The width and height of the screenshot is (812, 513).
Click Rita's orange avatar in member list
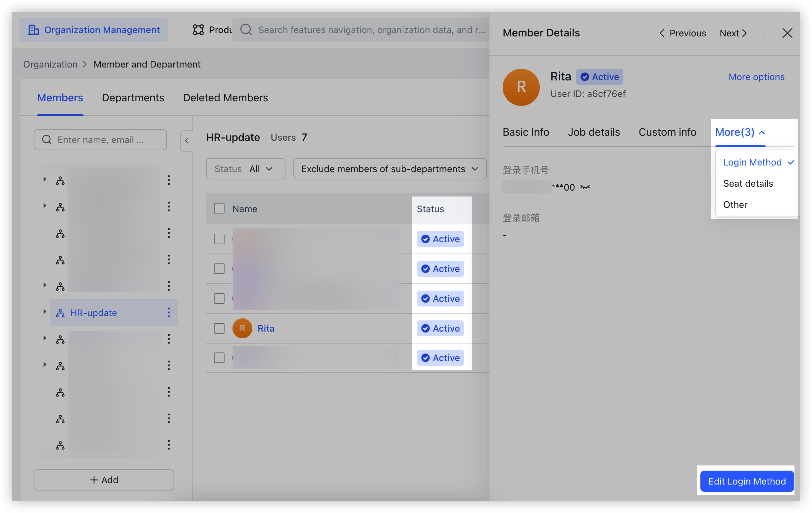click(242, 328)
